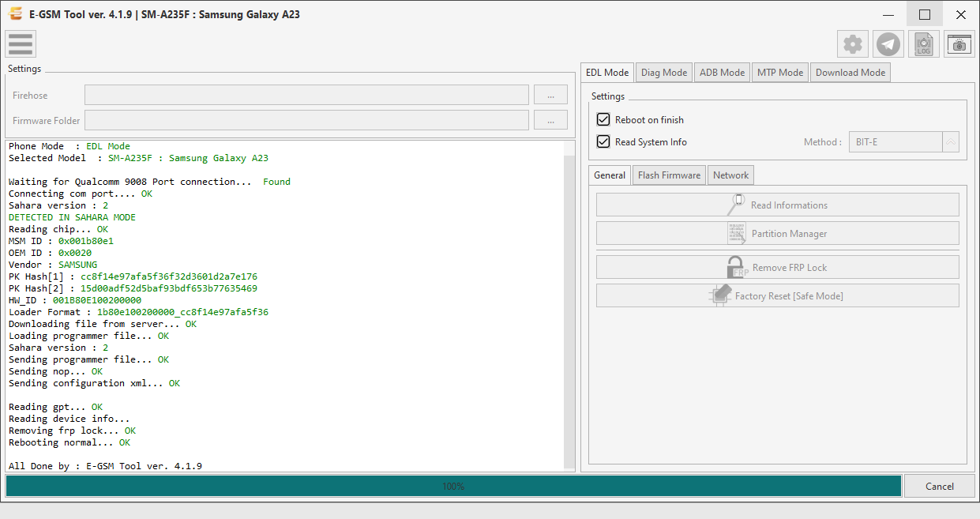The height and width of the screenshot is (519, 980).
Task: Click the PK Hash[1] log line
Action: [x=133, y=276]
